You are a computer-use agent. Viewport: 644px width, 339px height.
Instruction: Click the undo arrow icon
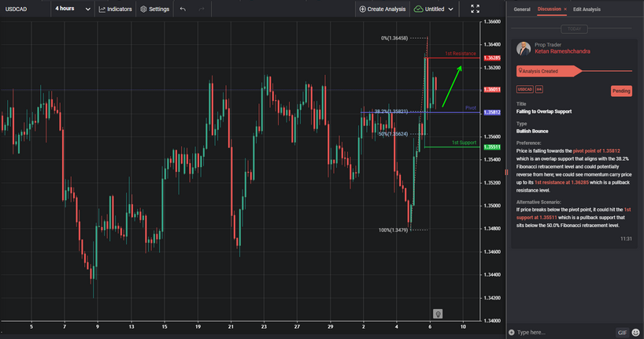tap(183, 9)
